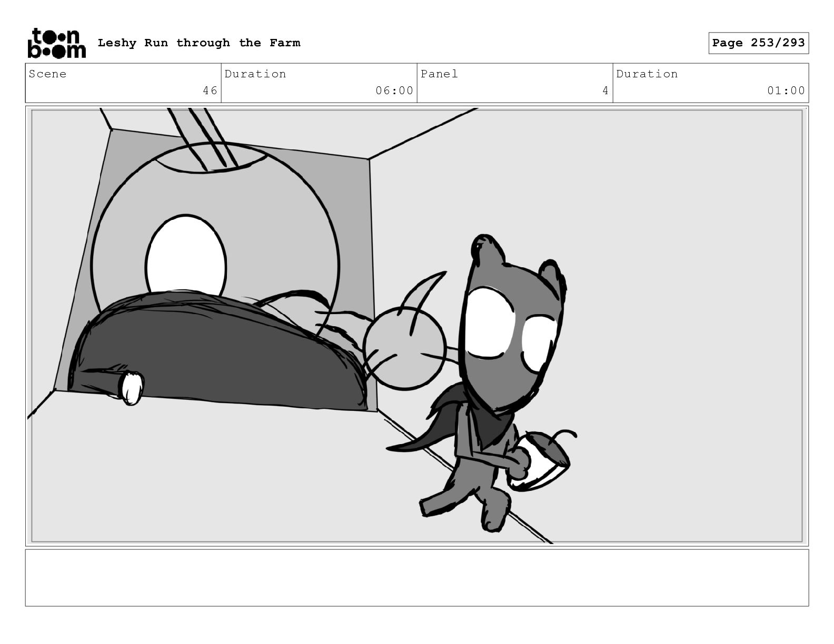Click the empty wall area right of character

(684, 316)
